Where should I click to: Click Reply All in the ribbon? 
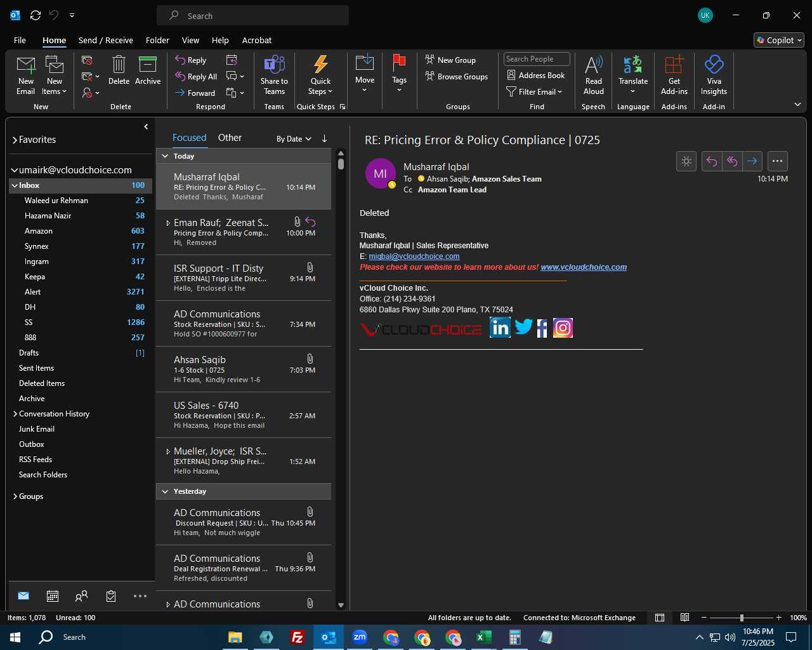tap(197, 76)
